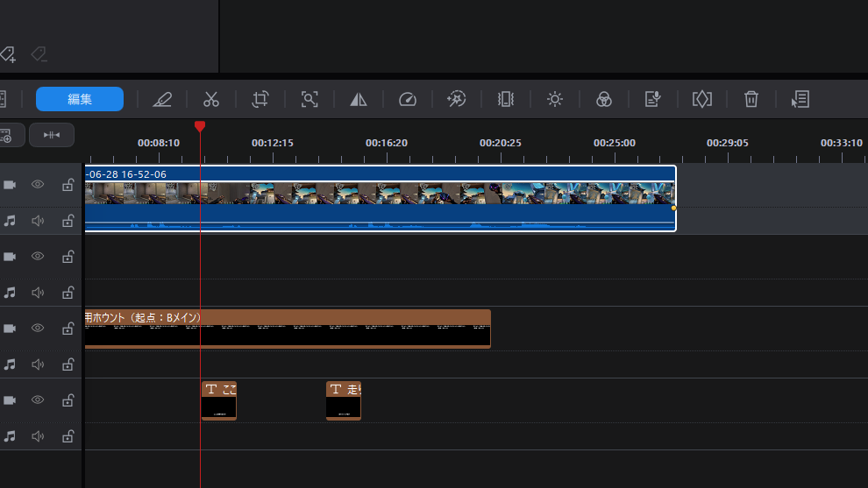Hide the track with 06-28 16-52-06 clip

[x=38, y=184]
